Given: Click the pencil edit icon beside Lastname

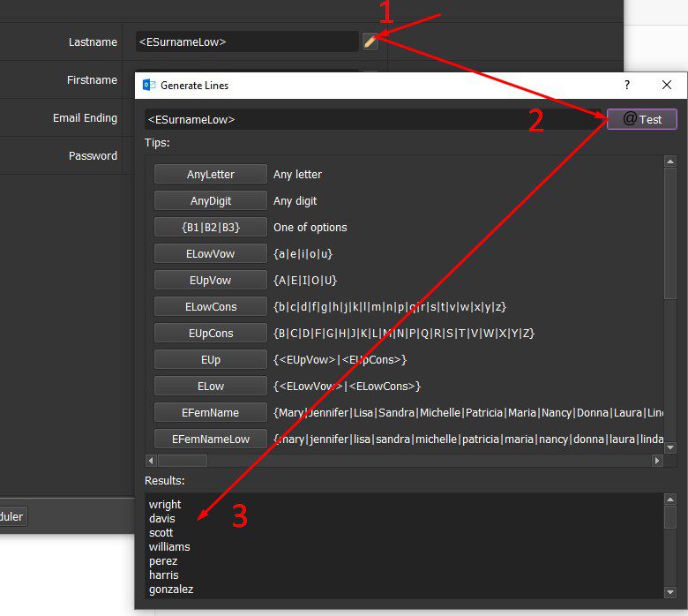Looking at the screenshot, I should point(370,41).
